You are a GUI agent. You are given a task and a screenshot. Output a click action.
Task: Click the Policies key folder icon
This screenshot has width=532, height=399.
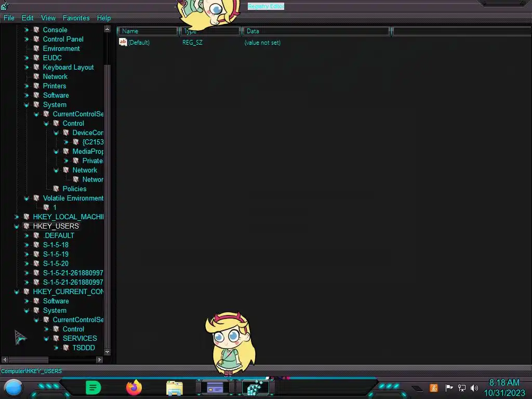(56, 189)
